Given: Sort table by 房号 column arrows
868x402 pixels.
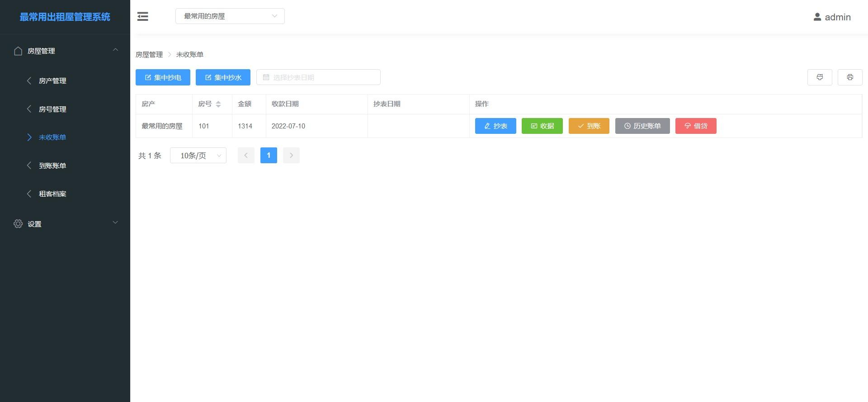Looking at the screenshot, I should [218, 104].
